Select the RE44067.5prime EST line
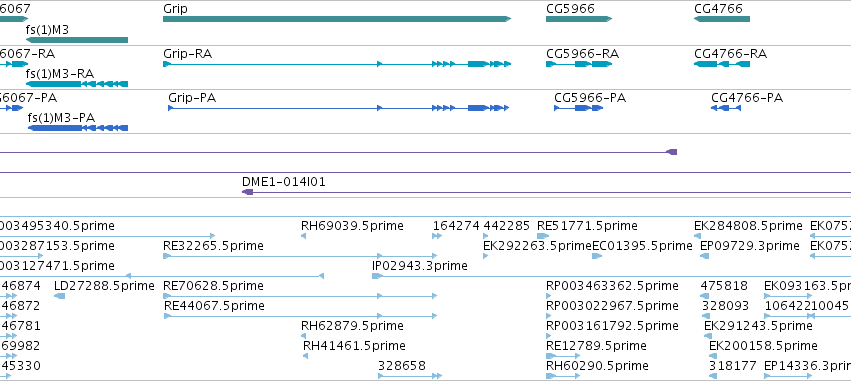 pyautogui.click(x=300, y=316)
